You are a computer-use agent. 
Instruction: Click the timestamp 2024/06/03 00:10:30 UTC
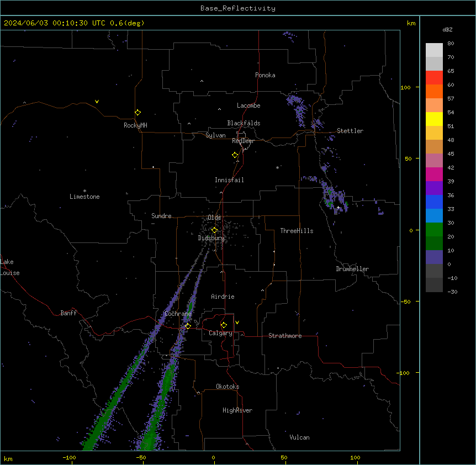point(55,23)
